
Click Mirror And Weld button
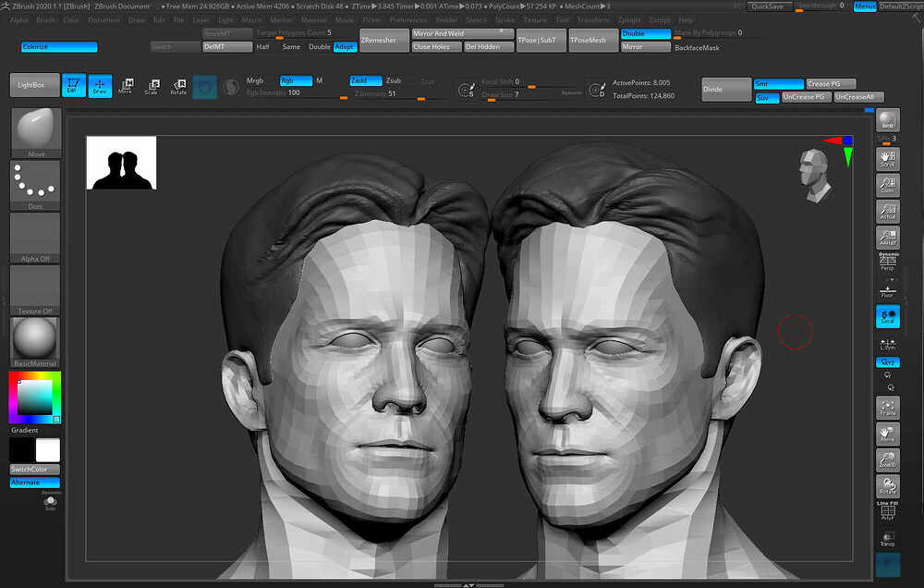(463, 33)
